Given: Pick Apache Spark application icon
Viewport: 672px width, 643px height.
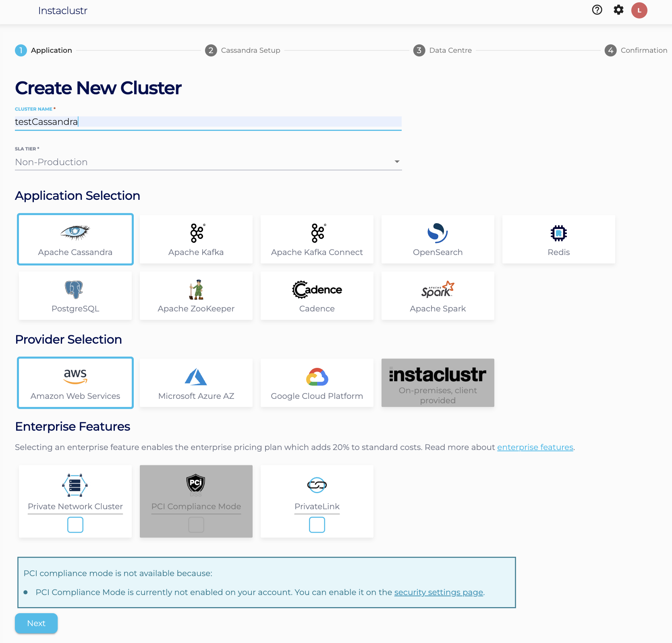Looking at the screenshot, I should pyautogui.click(x=438, y=290).
